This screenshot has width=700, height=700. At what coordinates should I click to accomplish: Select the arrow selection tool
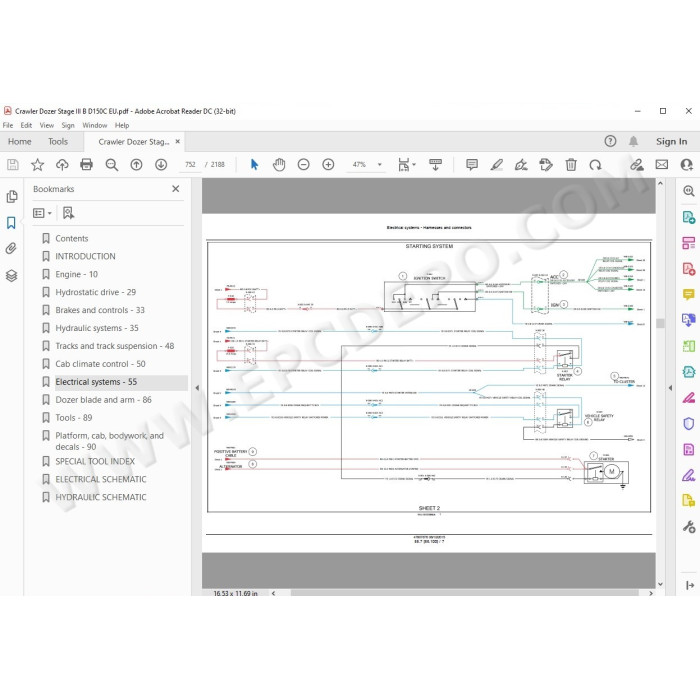[254, 165]
